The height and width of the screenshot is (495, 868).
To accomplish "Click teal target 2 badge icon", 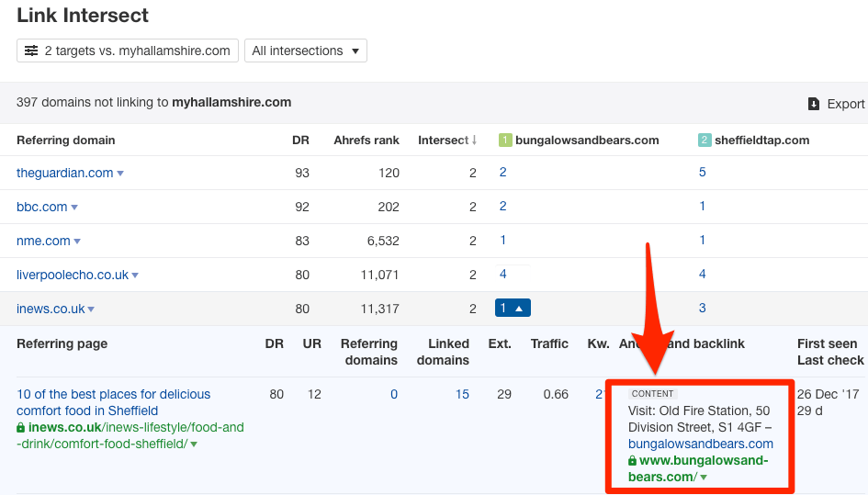I will [x=705, y=141].
